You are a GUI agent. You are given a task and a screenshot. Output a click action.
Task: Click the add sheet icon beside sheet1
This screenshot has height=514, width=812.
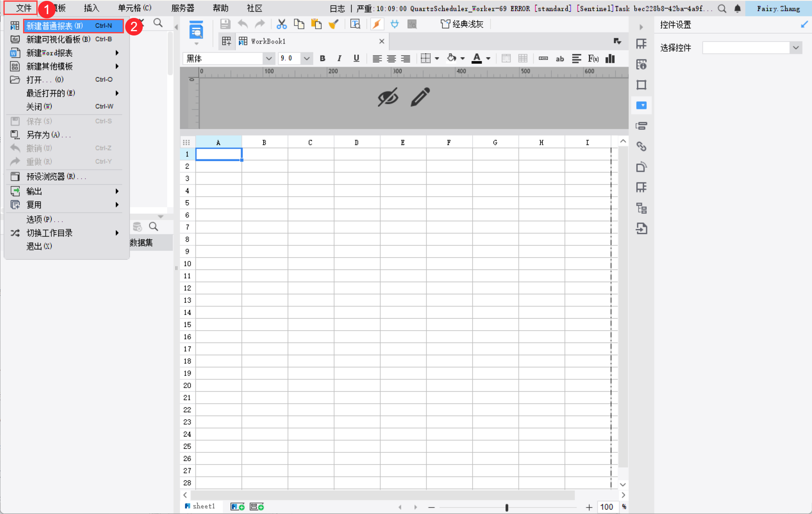click(x=238, y=507)
